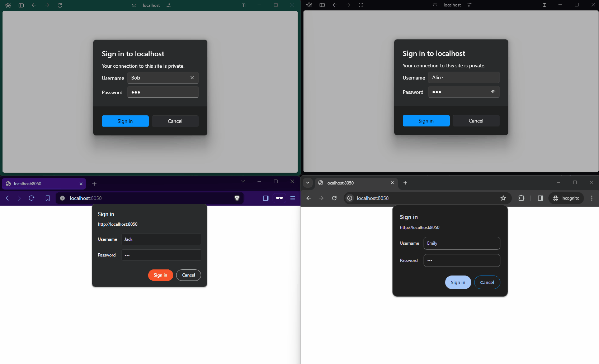Reload page in top-left Vivaldi window

[x=60, y=5]
